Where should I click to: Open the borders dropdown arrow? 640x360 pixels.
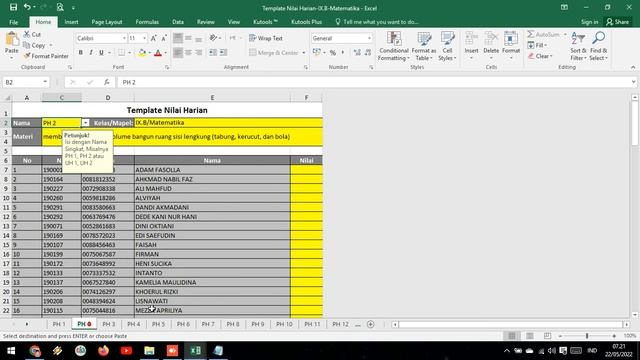[129, 53]
